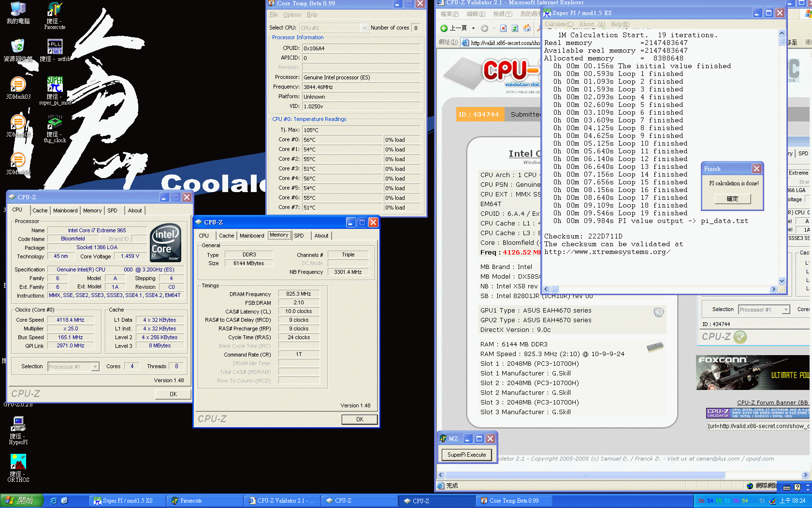Viewport: 812px width, 508px height.
Task: Open the super_pi_mod desktop shortcut
Action: [x=55, y=90]
